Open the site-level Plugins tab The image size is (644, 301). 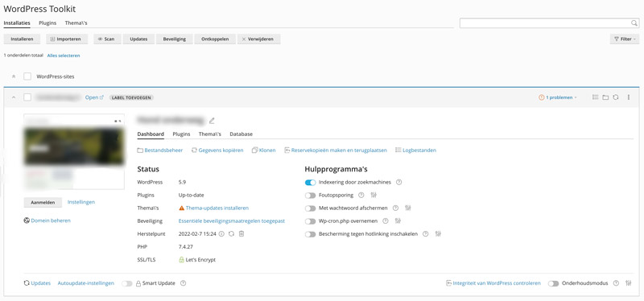pos(182,134)
